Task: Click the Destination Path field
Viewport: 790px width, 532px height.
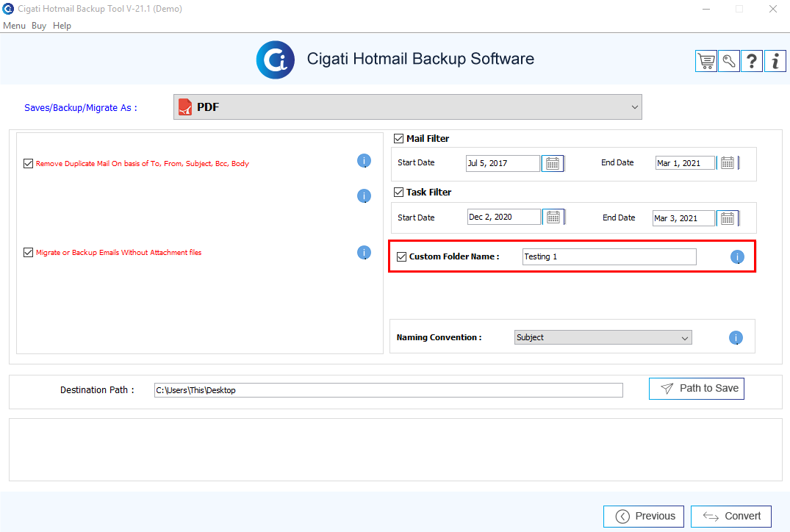Action: (389, 390)
